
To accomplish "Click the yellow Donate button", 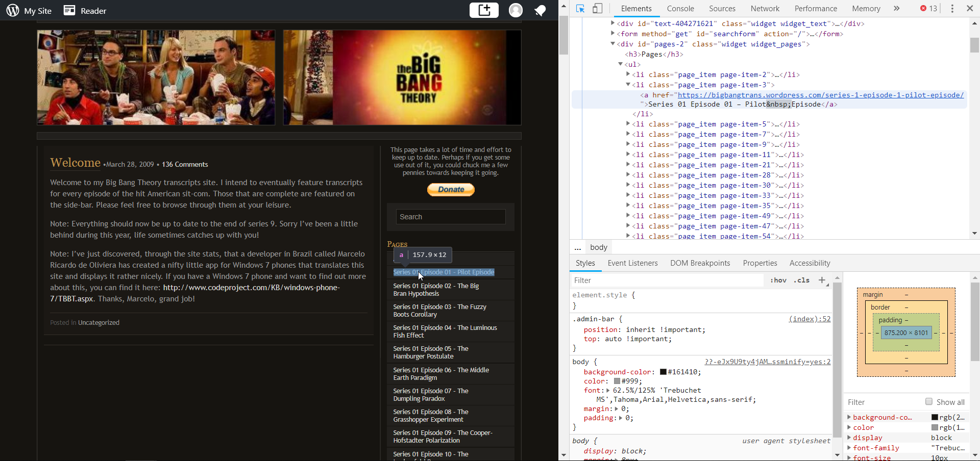I will [451, 190].
